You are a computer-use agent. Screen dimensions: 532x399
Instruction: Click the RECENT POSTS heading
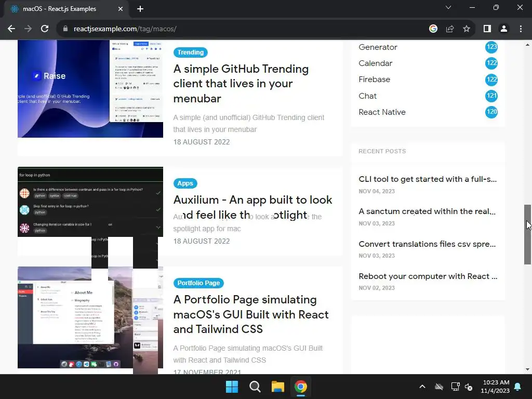point(382,151)
